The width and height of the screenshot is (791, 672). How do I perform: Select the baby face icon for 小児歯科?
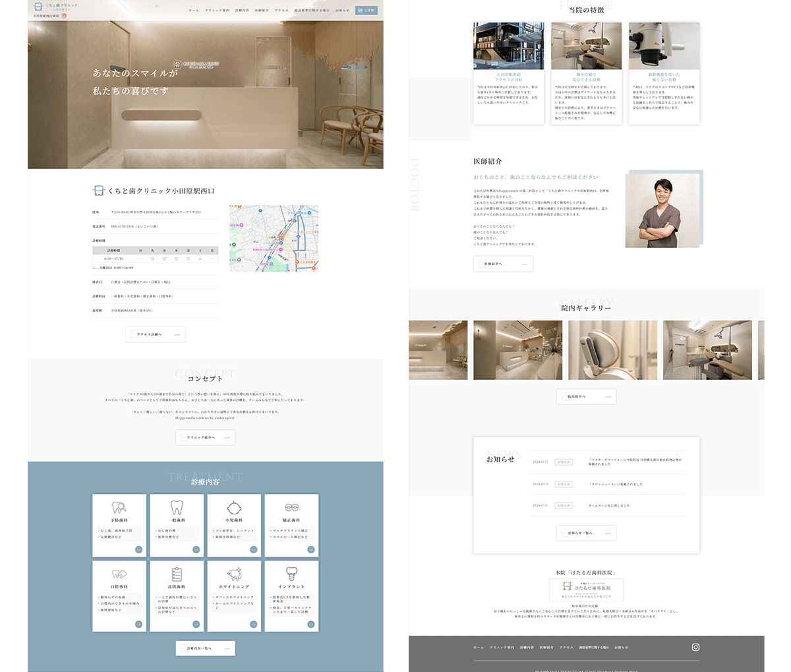pyautogui.click(x=234, y=508)
